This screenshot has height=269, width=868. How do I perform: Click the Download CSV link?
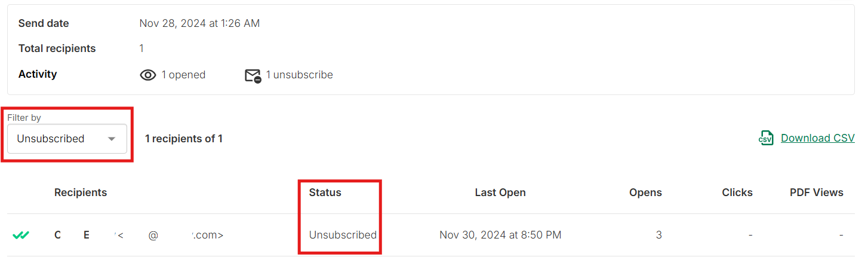click(817, 138)
